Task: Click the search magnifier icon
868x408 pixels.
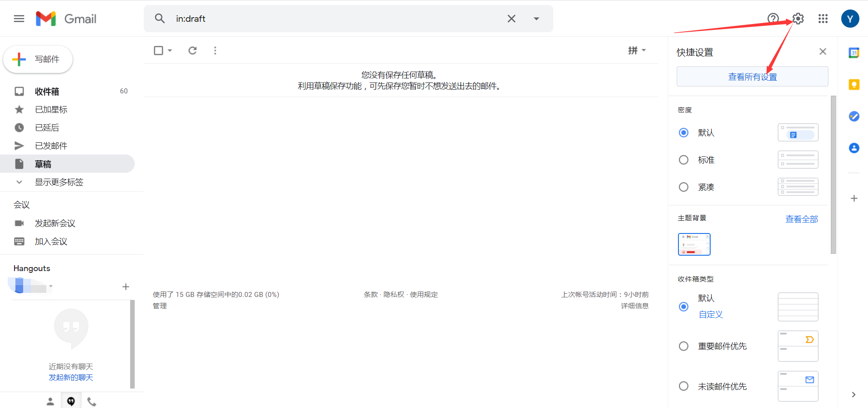Action: 160,19
